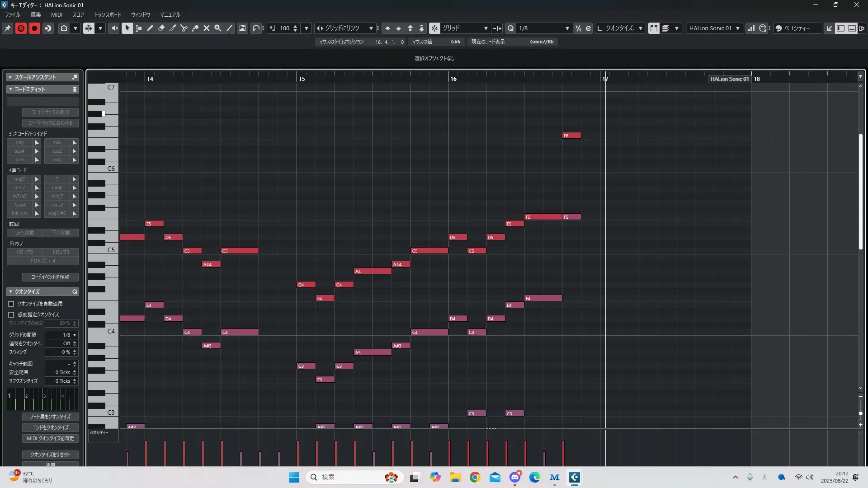This screenshot has width=868, height=488.
Task: Enable the sensitivity-based quantize checkbox
Action: 11,314
